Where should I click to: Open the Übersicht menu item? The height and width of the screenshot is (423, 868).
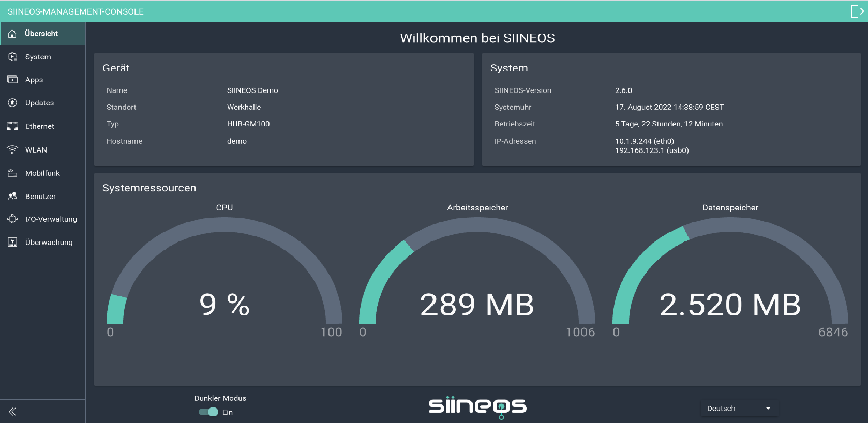43,34
